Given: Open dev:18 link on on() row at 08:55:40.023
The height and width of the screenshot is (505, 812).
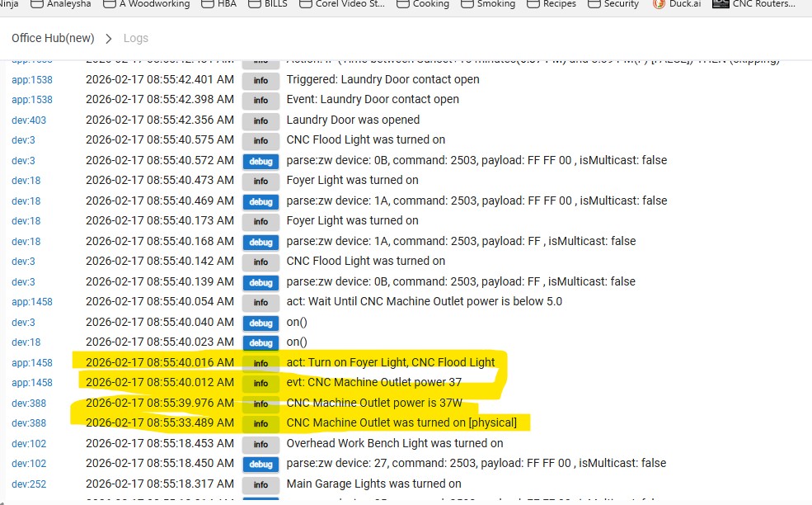Looking at the screenshot, I should (x=26, y=342).
